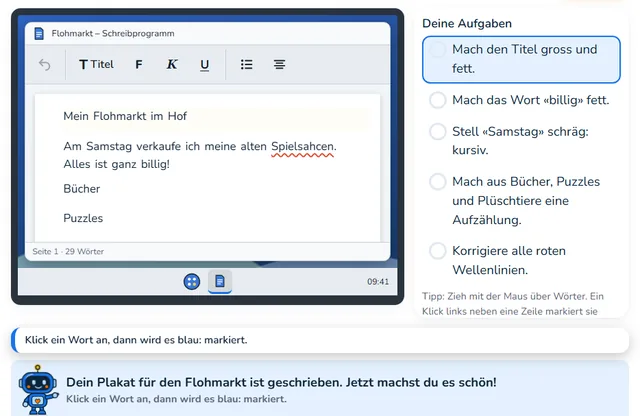
Task: Check the circle for the Aufzählung task
Action: [x=438, y=181]
